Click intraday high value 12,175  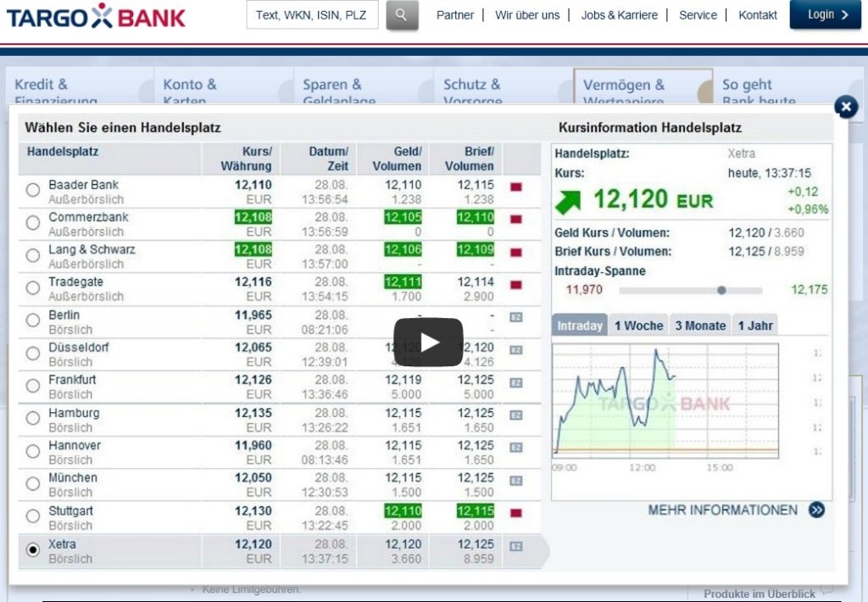pos(809,289)
